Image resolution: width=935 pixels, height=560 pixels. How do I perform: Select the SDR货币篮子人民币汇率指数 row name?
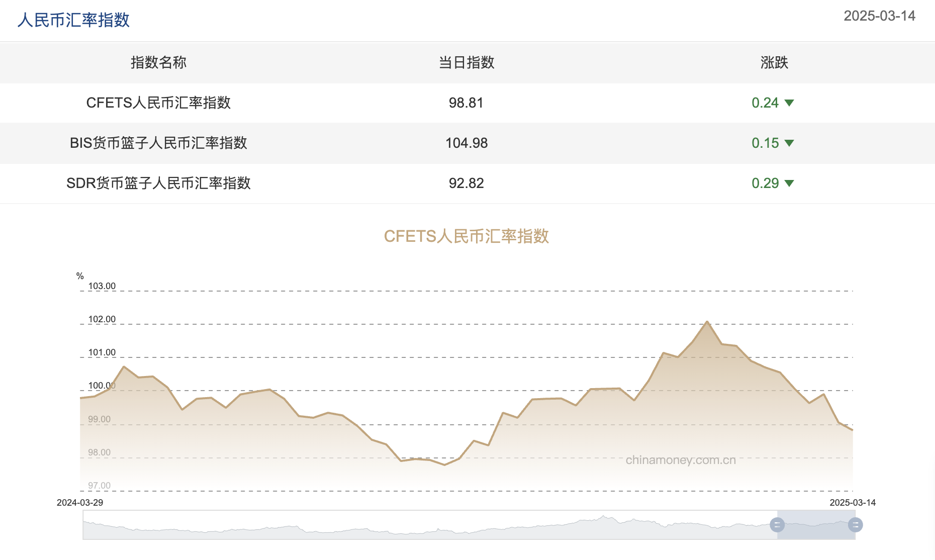pyautogui.click(x=158, y=183)
